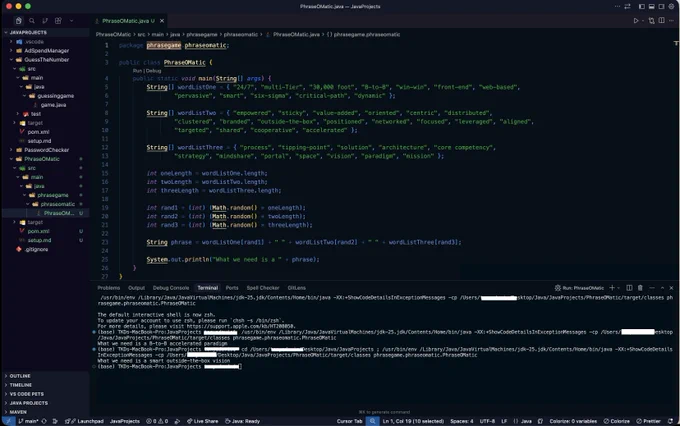Viewport: 680px width, 426px height.
Task: Switch to the Output panel tab
Action: tap(136, 288)
